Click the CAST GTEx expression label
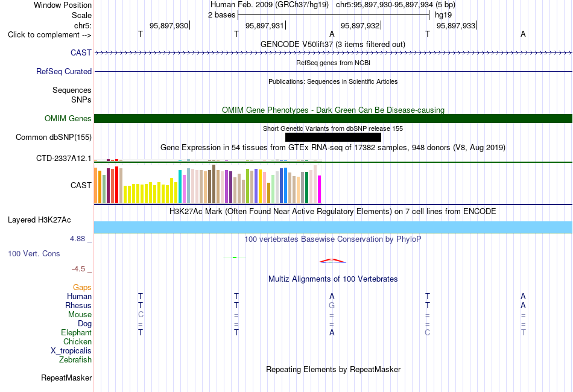Screen dimensions: 573x392 coord(81,185)
